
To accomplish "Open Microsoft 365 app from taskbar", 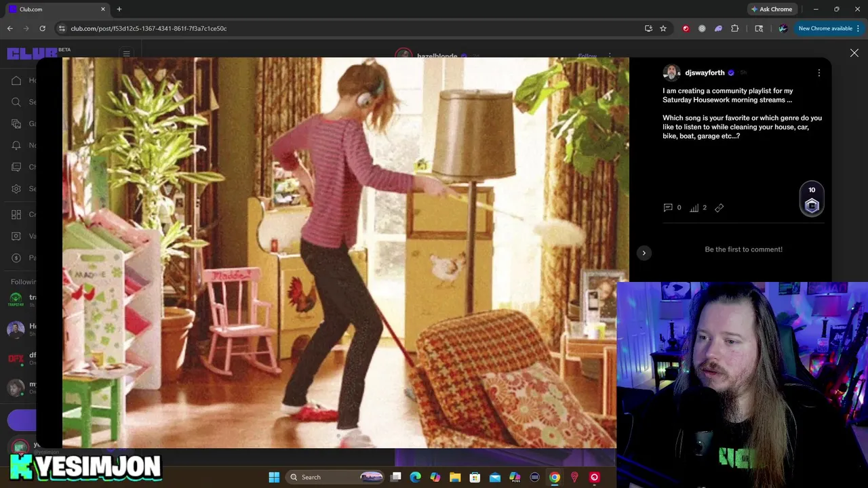I will (x=515, y=477).
